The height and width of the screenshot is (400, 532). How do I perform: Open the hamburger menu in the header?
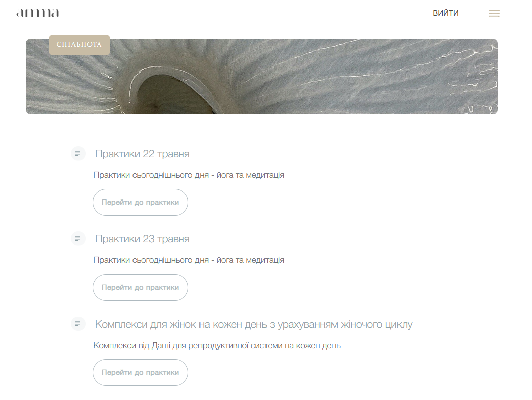494,13
